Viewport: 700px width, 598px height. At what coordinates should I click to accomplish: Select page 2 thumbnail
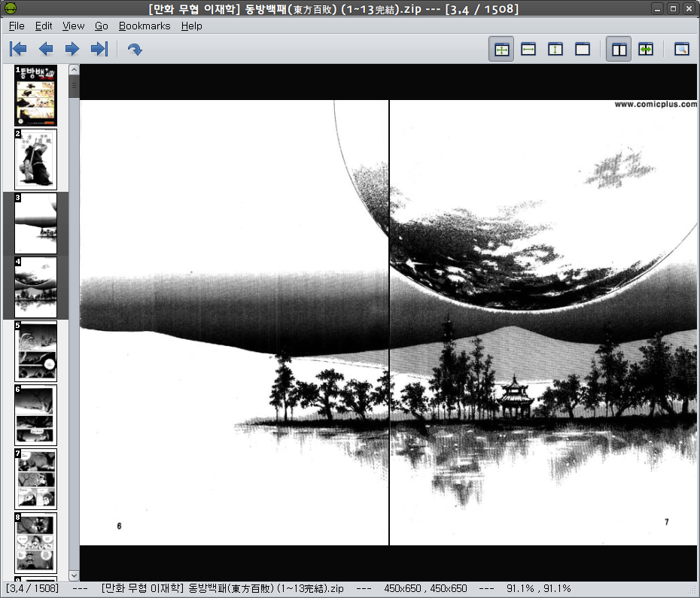tap(35, 159)
